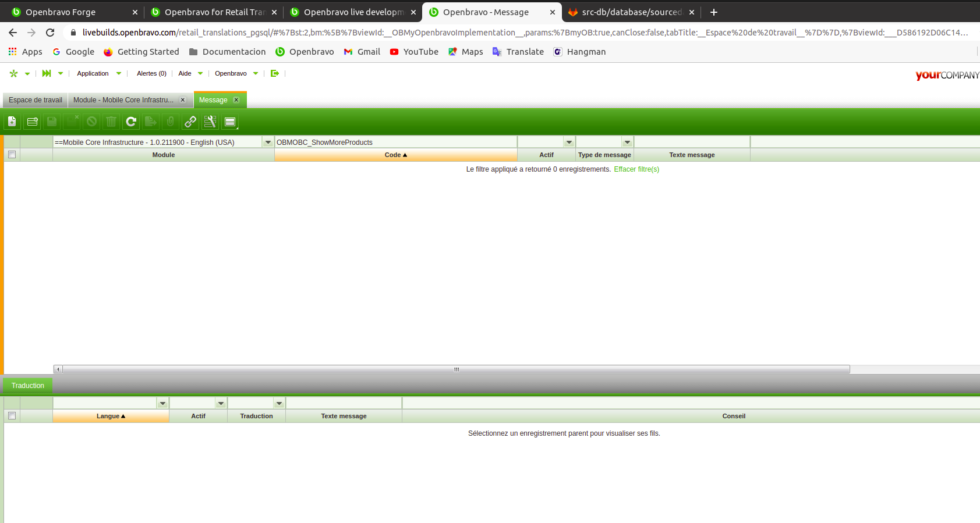Sort by the Module column header
This screenshot has width=980, height=523.
pyautogui.click(x=164, y=155)
